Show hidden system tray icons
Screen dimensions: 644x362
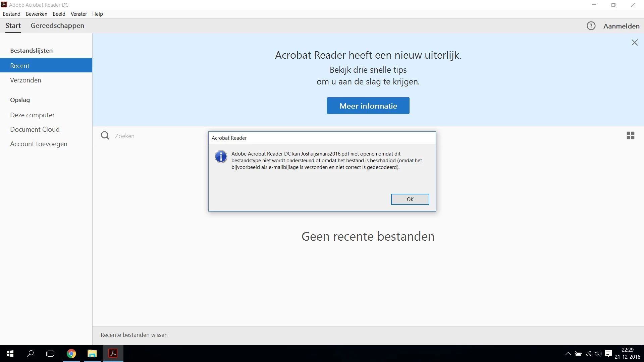[x=568, y=354]
